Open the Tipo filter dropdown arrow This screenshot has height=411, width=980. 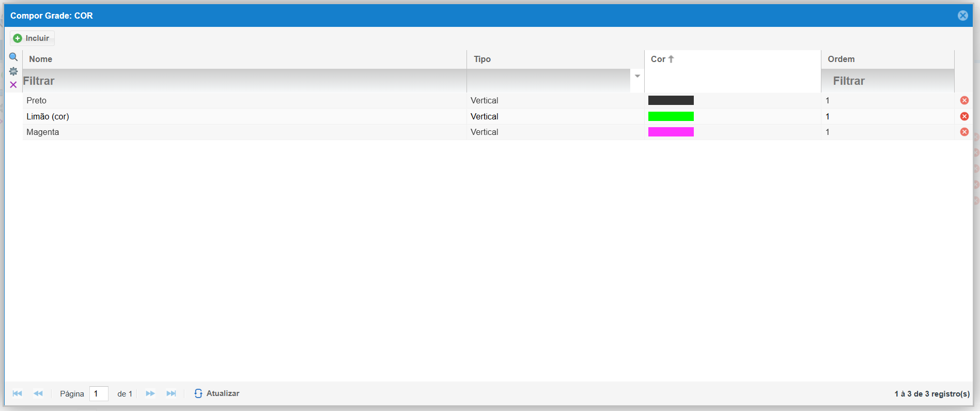[x=637, y=76]
